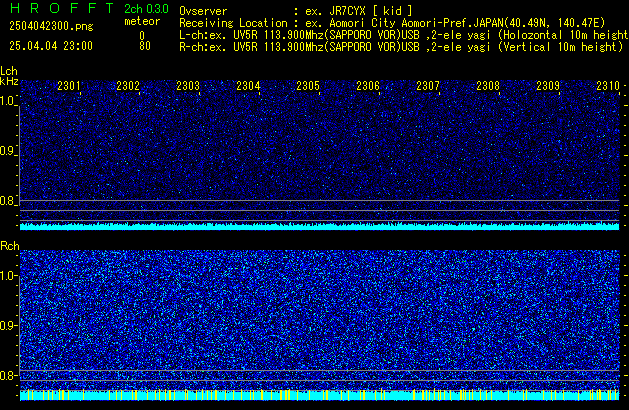Select the filename 2504042300.png
This screenshot has width=629, height=410.
[51, 26]
